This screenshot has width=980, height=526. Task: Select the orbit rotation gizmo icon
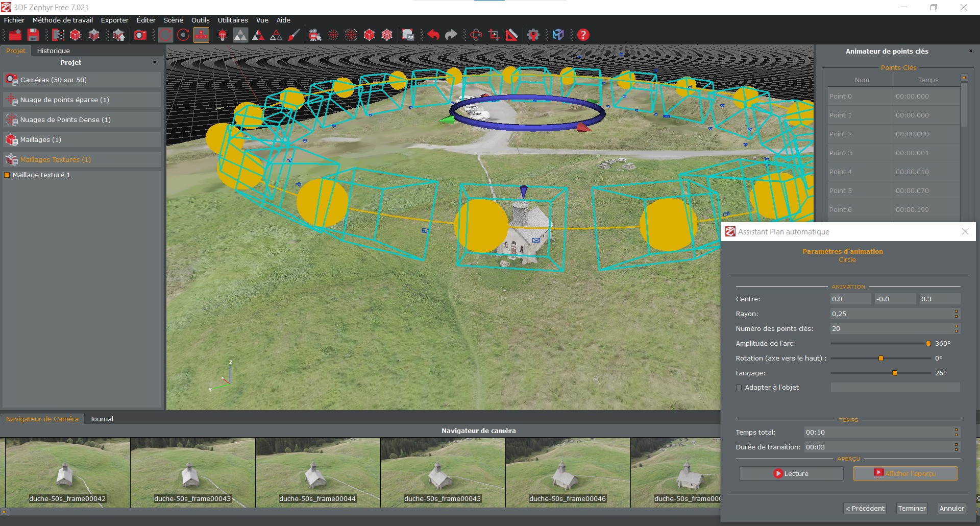point(476,35)
